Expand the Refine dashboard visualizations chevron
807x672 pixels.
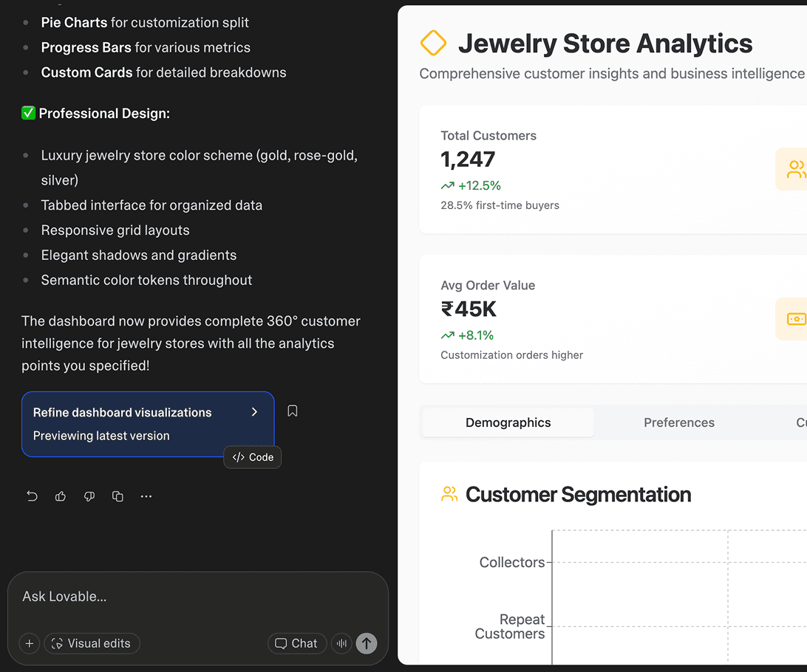254,412
